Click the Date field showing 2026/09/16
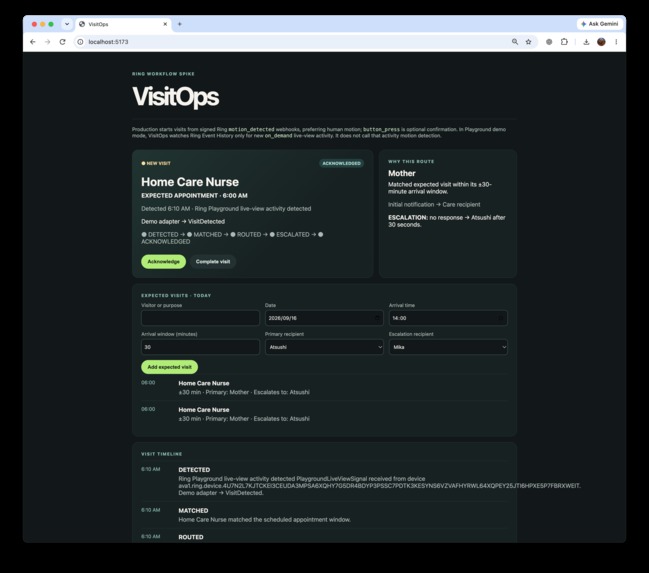This screenshot has width=649, height=573. [x=324, y=318]
